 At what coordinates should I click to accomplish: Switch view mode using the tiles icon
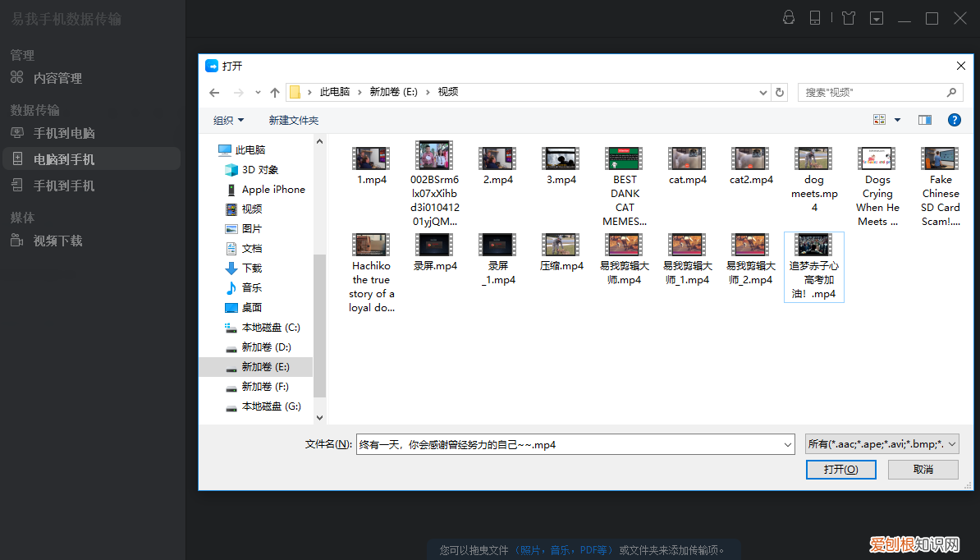pyautogui.click(x=881, y=119)
